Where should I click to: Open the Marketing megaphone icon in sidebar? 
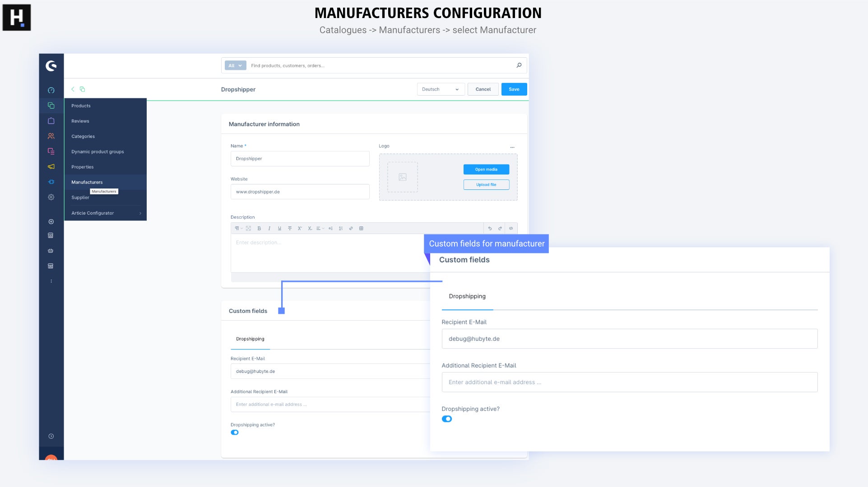tap(51, 167)
